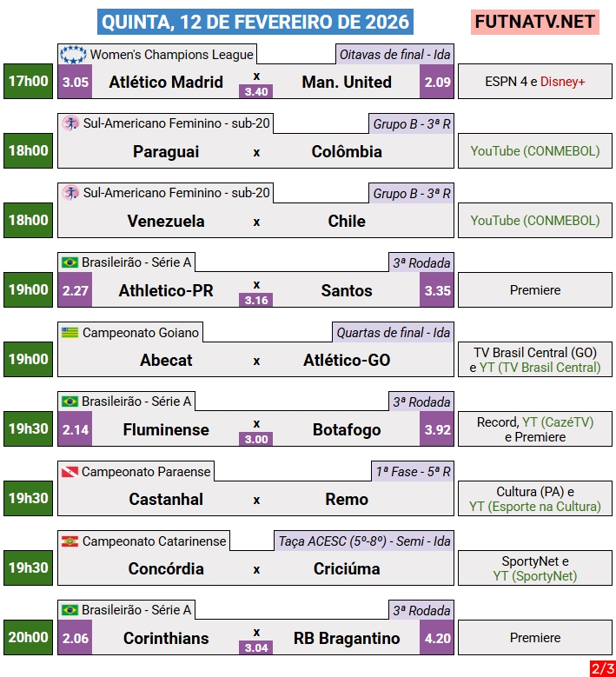Select the 4.20 odds for RB Bragantino
Screen dimensions: 616x677
[x=437, y=638]
